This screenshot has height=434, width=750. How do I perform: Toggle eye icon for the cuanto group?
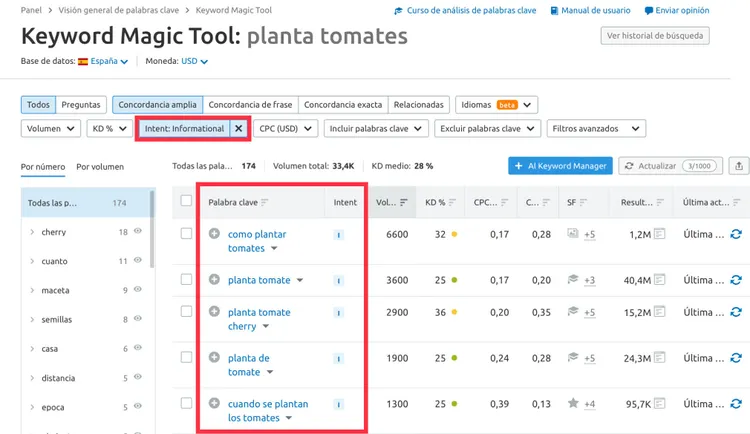pos(138,260)
